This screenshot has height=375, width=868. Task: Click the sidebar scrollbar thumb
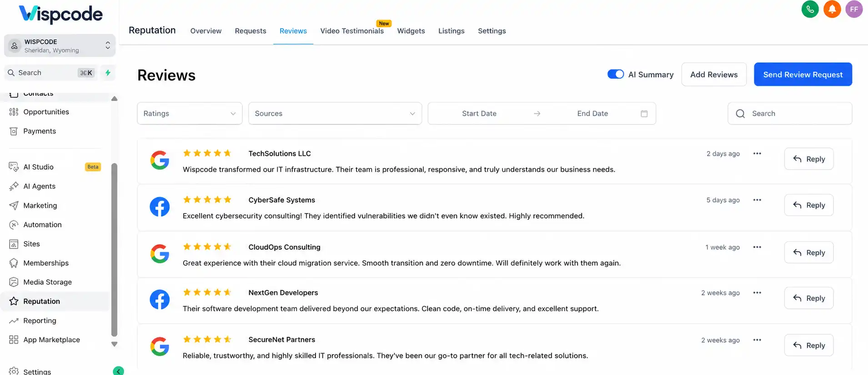tap(114, 249)
